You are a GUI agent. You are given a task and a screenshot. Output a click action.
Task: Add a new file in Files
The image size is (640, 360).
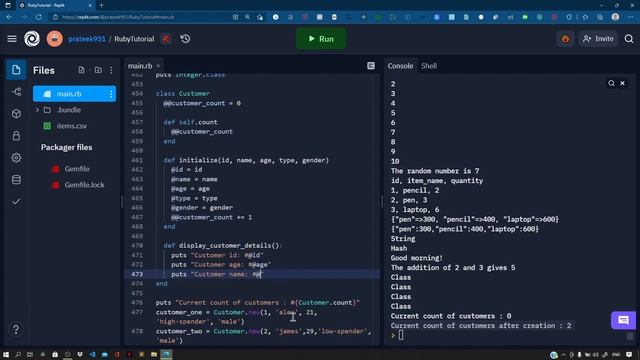click(x=82, y=70)
